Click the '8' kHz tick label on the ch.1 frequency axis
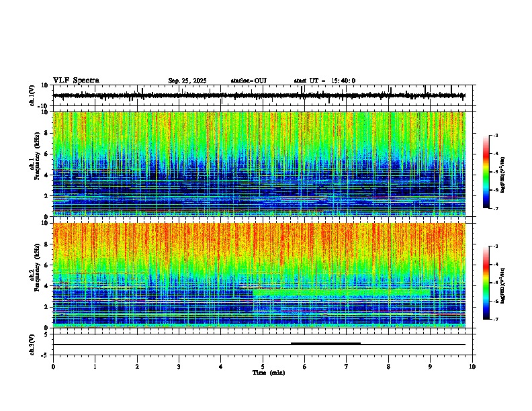532x411 pixels. coord(47,133)
